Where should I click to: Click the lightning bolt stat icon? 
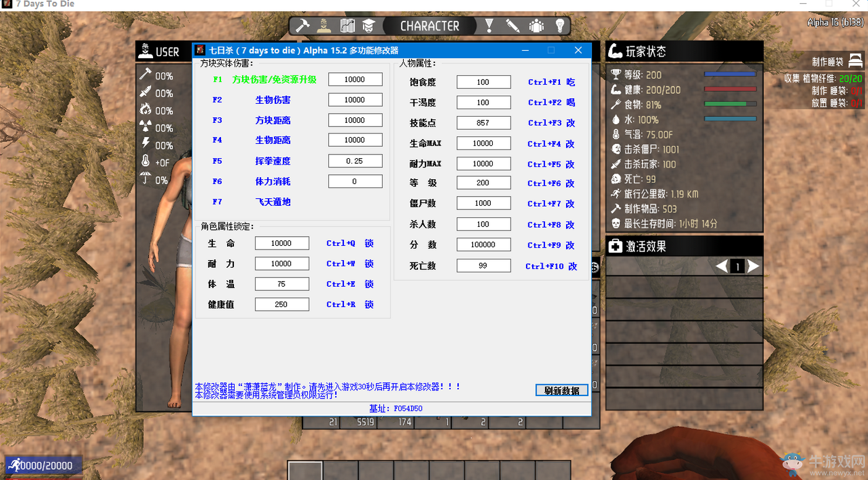(146, 144)
